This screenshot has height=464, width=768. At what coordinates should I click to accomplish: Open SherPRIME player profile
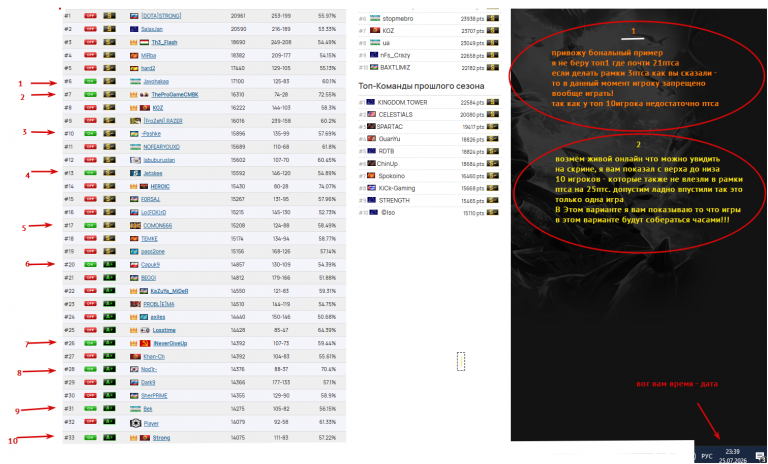coord(155,396)
